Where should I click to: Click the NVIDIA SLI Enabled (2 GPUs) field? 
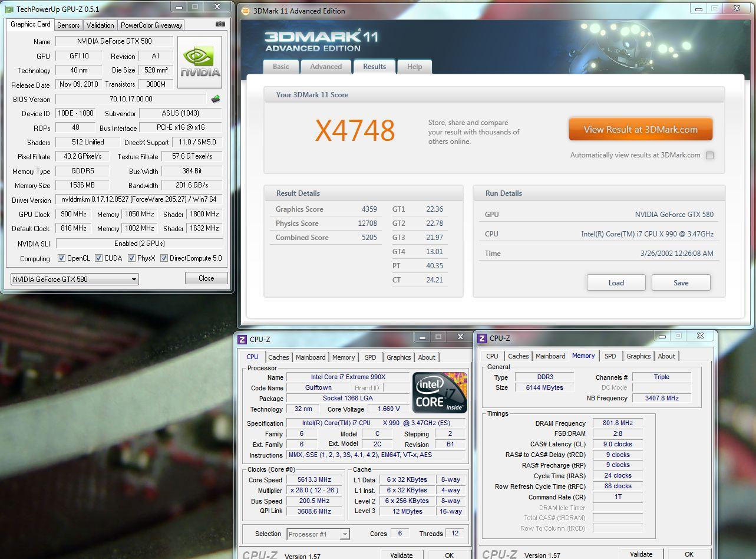(139, 243)
